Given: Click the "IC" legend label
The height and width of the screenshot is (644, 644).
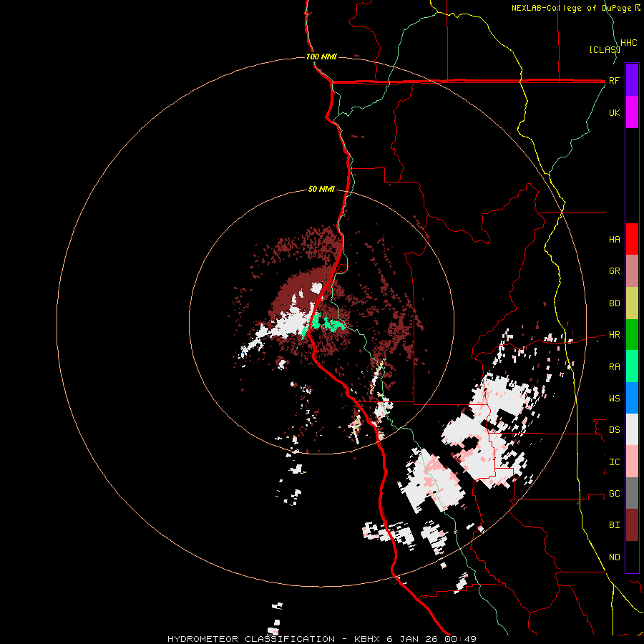Looking at the screenshot, I should pos(614,462).
